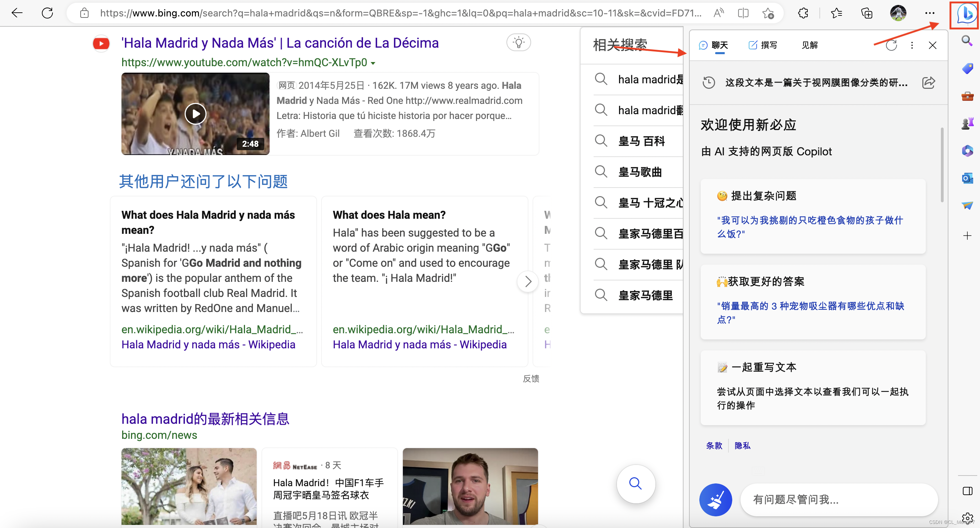Open chat history clock icon
Viewport: 980px width, 528px height.
coord(709,83)
